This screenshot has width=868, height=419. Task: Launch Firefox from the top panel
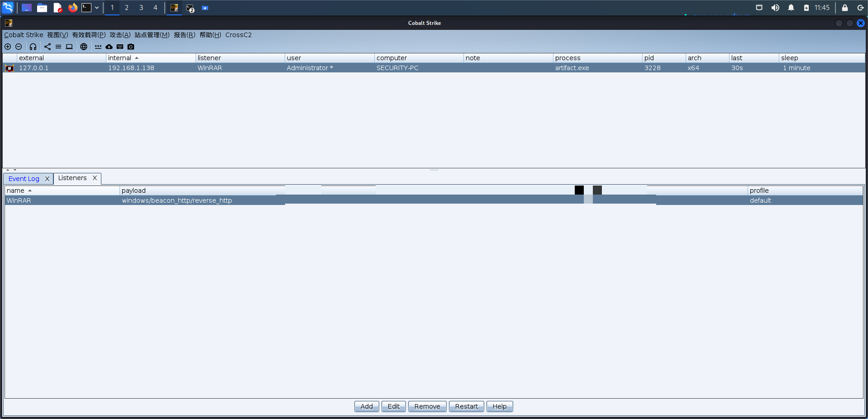73,8
